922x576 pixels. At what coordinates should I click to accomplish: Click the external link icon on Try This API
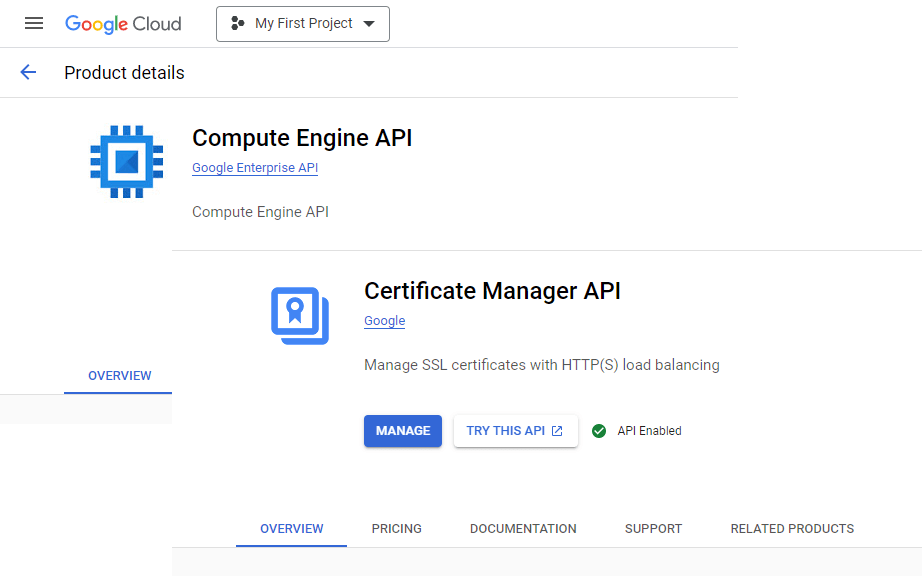pos(558,431)
